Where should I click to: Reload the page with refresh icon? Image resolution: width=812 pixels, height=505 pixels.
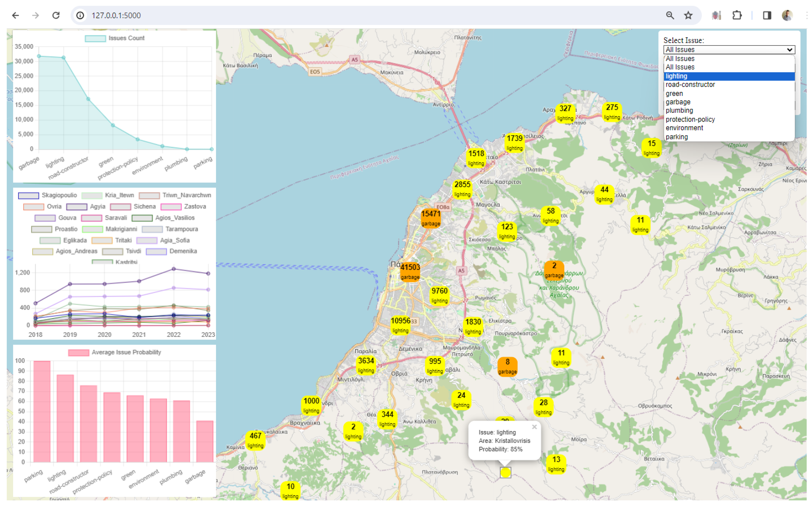point(56,15)
